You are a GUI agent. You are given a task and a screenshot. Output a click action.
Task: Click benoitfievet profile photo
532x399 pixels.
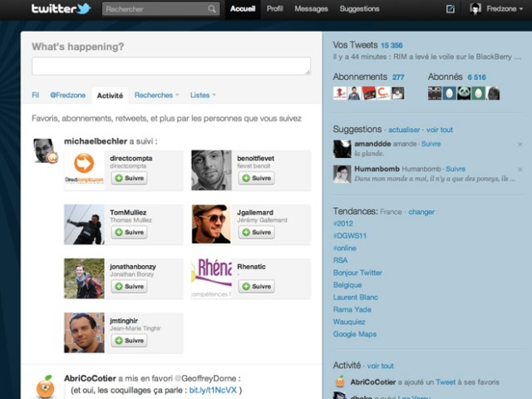(211, 170)
